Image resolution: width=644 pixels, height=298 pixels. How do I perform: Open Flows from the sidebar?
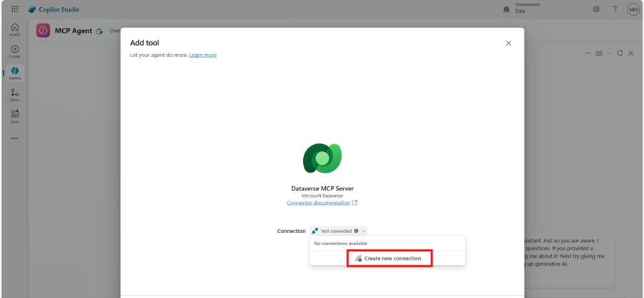(15, 95)
